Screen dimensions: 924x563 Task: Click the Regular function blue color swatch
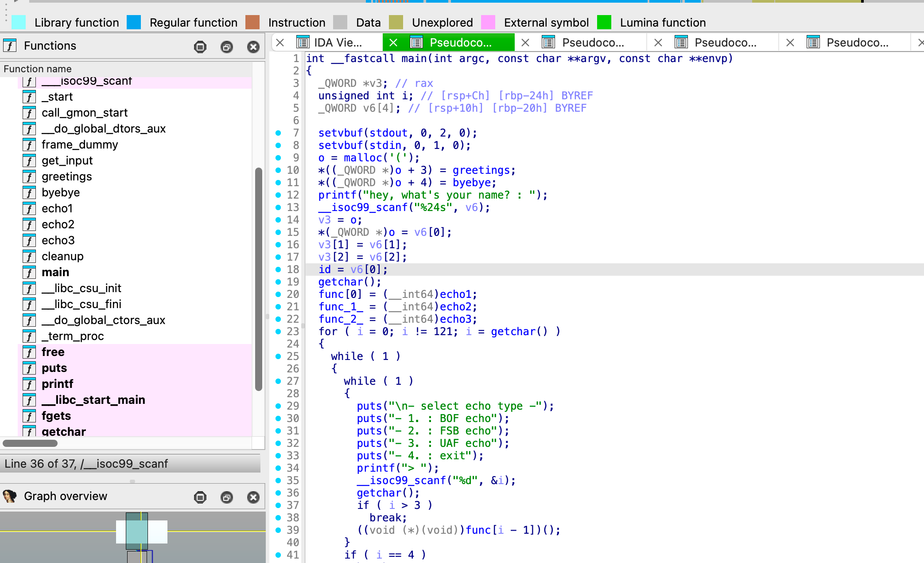point(134,22)
